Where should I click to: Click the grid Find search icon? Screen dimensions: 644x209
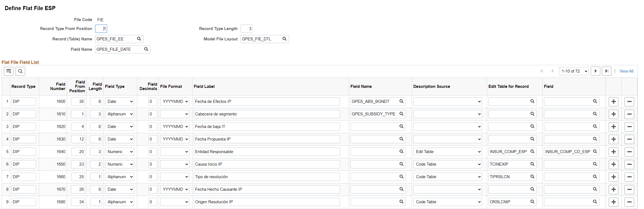point(20,71)
